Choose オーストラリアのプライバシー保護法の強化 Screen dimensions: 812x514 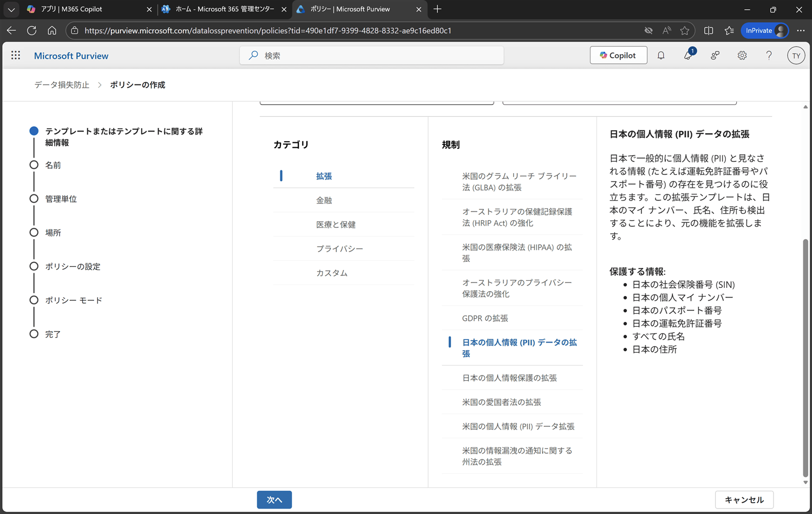click(512, 288)
